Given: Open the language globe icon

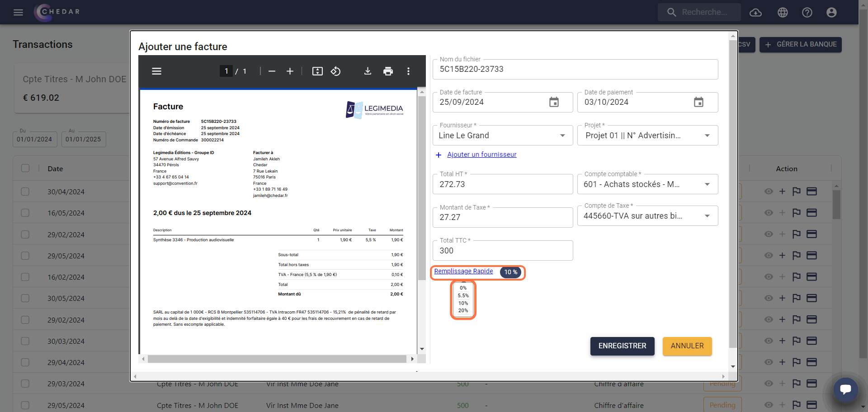Looking at the screenshot, I should coord(783,13).
